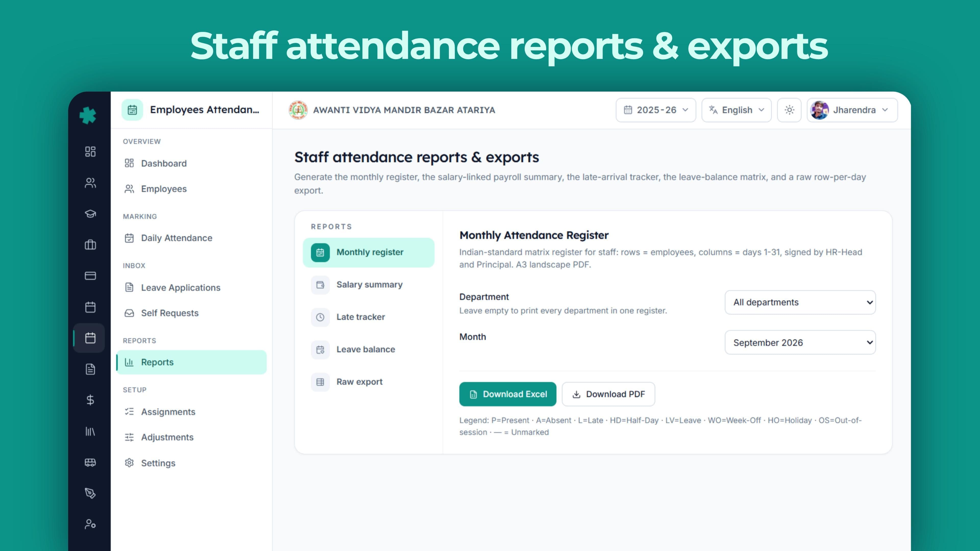980x551 pixels.
Task: Select the Salary summary report tab
Action: [369, 285]
